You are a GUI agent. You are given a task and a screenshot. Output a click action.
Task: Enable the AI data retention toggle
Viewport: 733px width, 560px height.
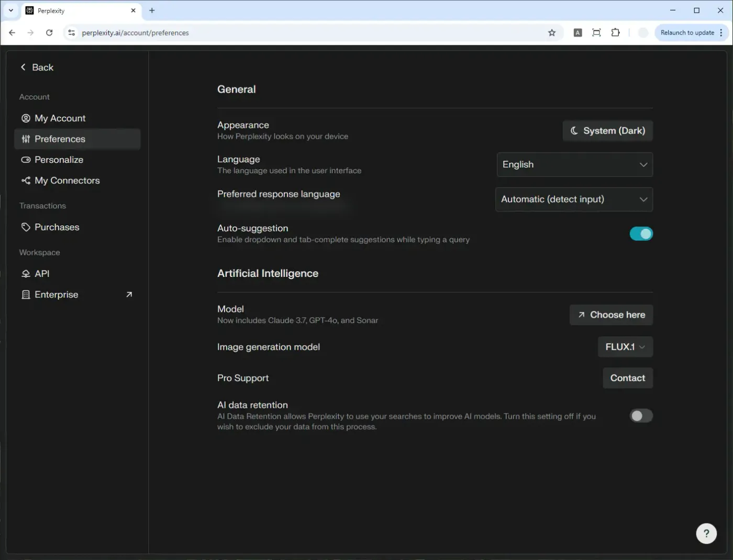pos(641,416)
